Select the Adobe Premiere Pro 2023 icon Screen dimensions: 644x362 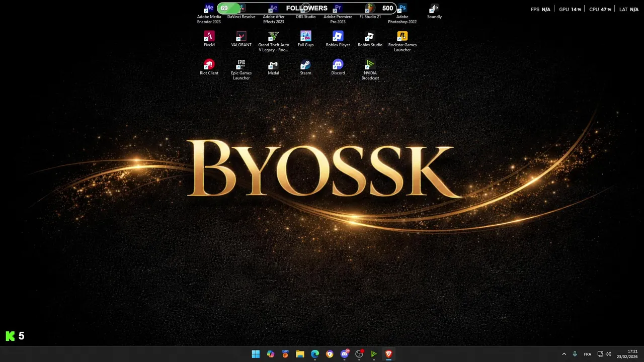pyautogui.click(x=338, y=14)
